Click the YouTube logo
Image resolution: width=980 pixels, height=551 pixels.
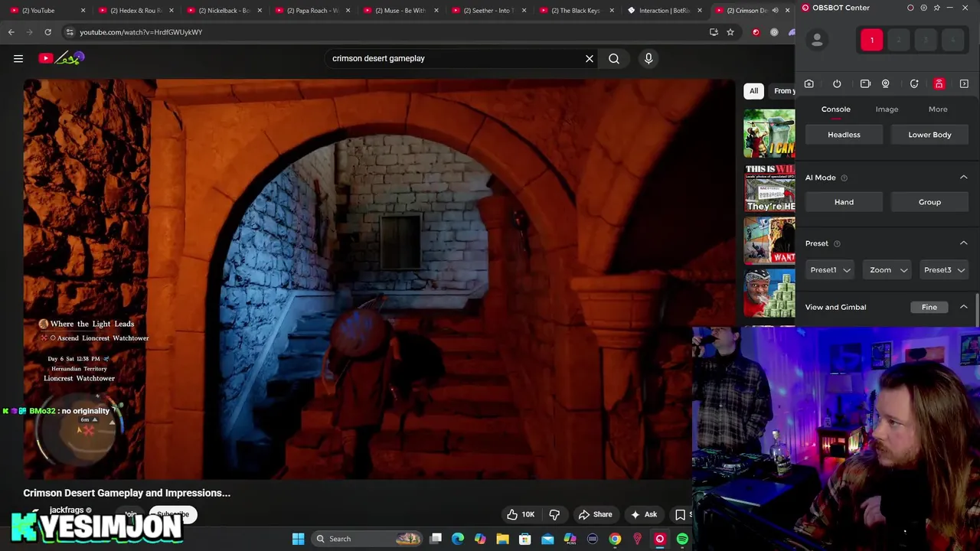point(61,58)
